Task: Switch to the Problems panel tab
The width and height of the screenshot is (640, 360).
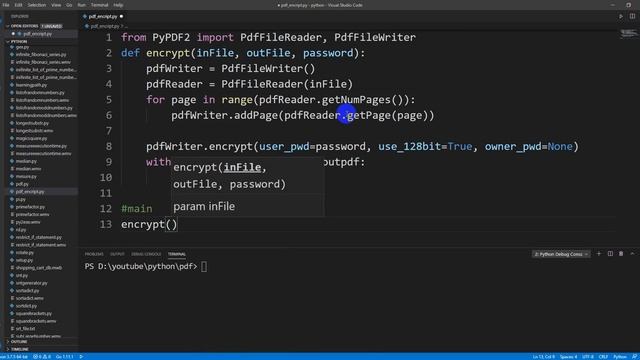Action: [x=94, y=254]
